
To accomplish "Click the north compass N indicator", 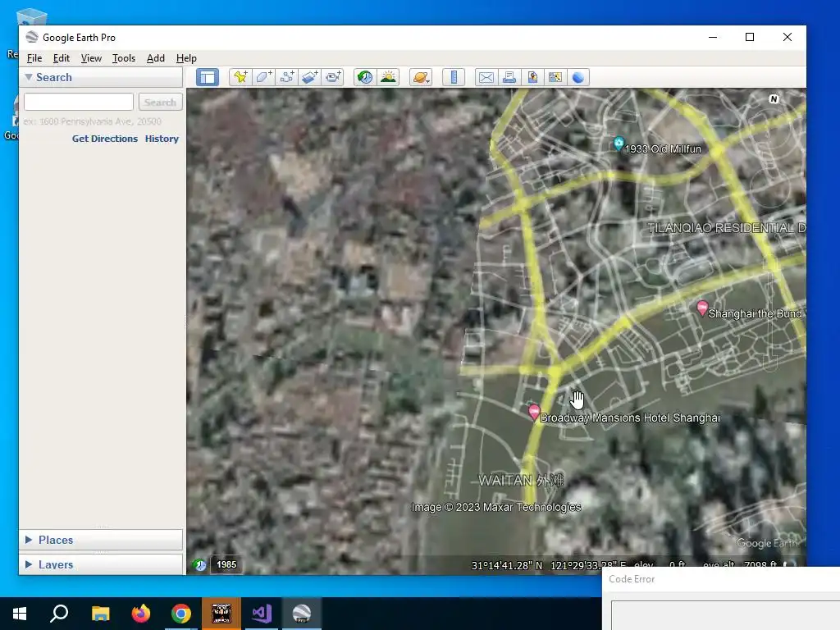I will coord(774,99).
